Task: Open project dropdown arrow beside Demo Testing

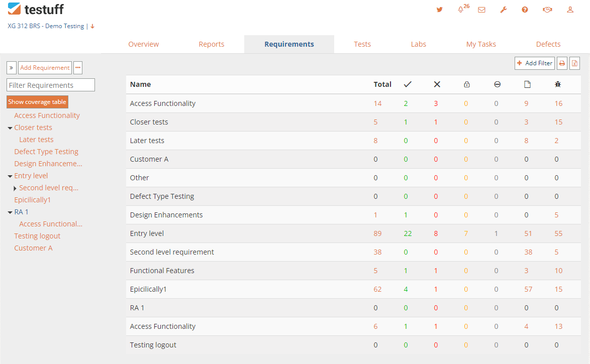Action: [92, 26]
